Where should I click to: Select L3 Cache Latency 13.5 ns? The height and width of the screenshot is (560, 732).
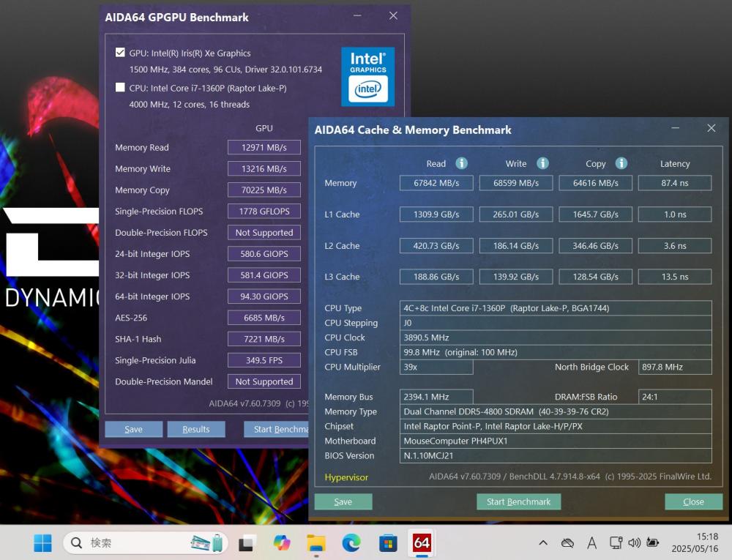tap(675, 277)
